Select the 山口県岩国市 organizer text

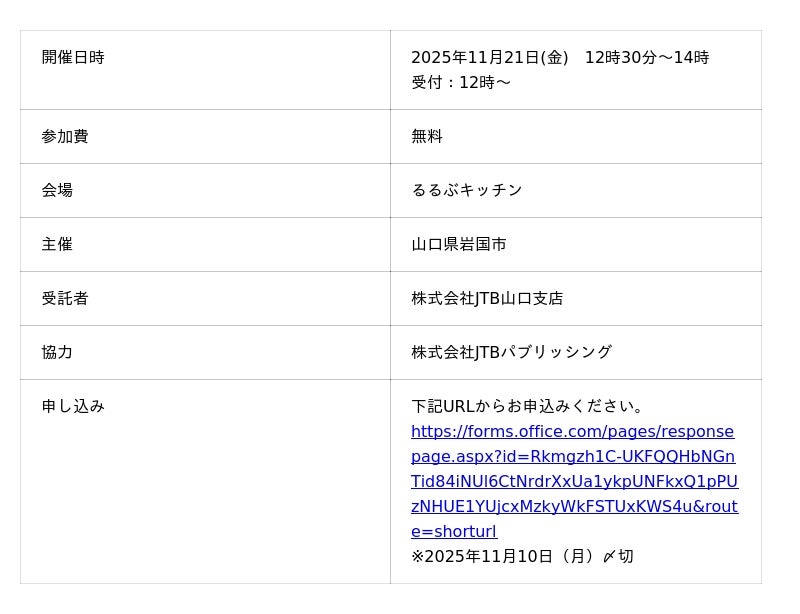coord(459,244)
